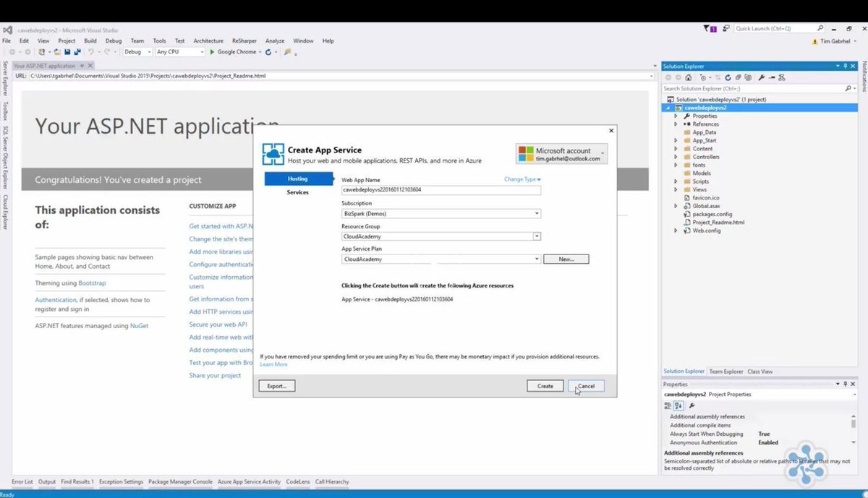Click Quick Launch search magnifier icon
The image size is (868, 498).
click(x=821, y=28)
